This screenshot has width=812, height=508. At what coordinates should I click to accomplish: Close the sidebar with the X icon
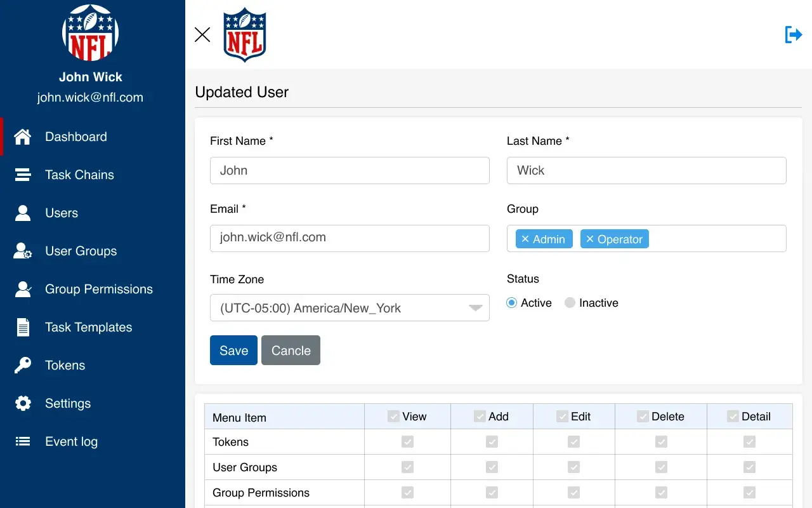click(202, 34)
